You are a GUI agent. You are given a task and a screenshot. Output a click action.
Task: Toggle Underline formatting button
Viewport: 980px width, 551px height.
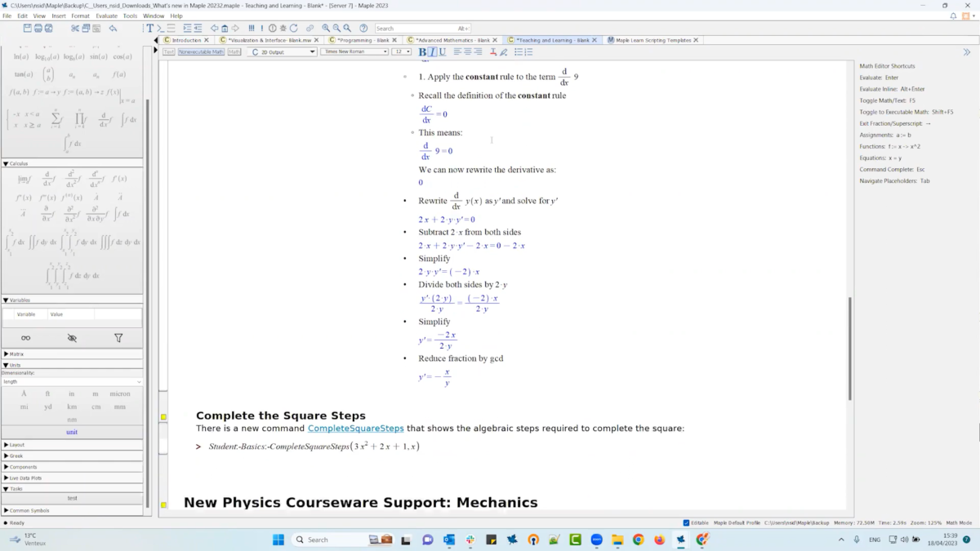click(443, 51)
